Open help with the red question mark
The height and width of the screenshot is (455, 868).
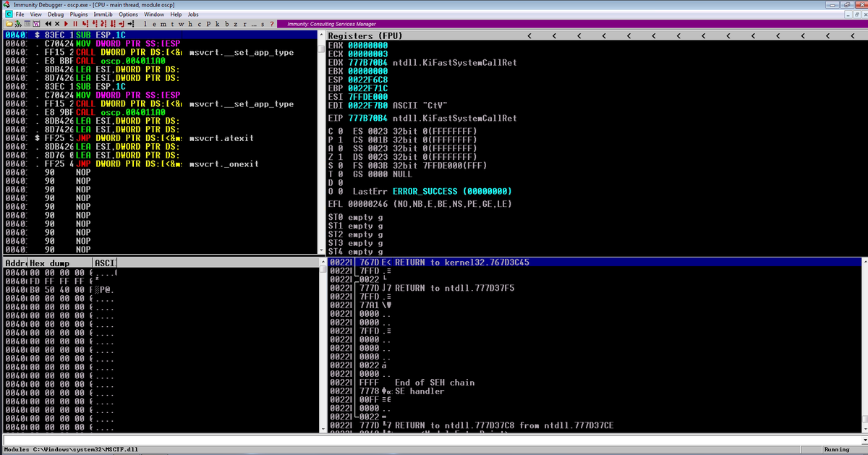(272, 24)
